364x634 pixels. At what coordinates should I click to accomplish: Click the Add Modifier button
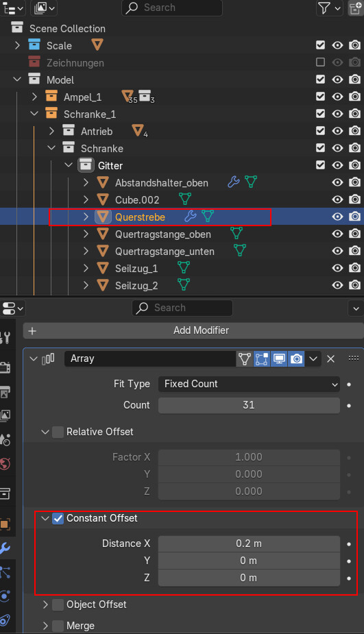tap(193, 330)
